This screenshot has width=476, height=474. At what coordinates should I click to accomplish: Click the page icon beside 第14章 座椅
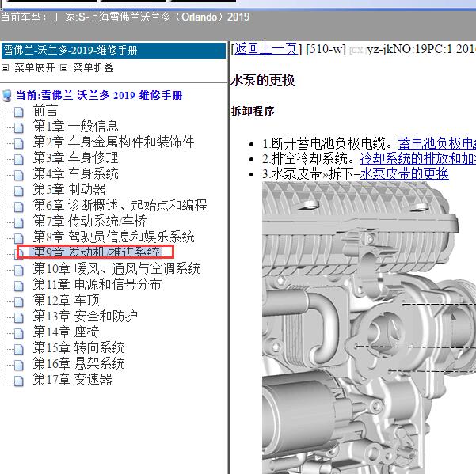19,333
